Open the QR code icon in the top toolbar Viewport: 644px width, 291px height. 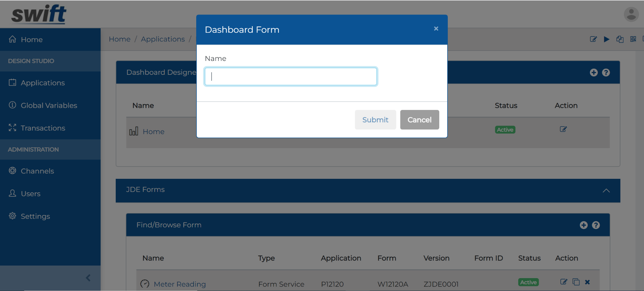click(x=633, y=39)
